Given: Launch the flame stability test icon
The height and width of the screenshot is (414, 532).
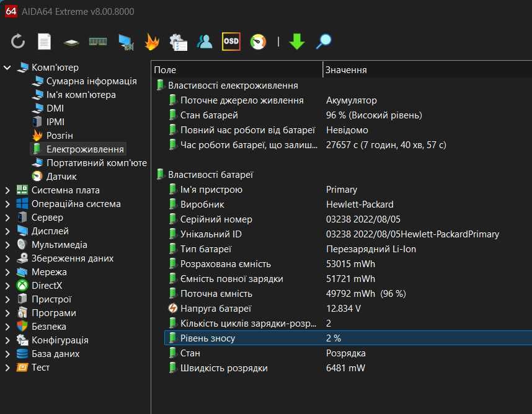Looking at the screenshot, I should coord(152,42).
